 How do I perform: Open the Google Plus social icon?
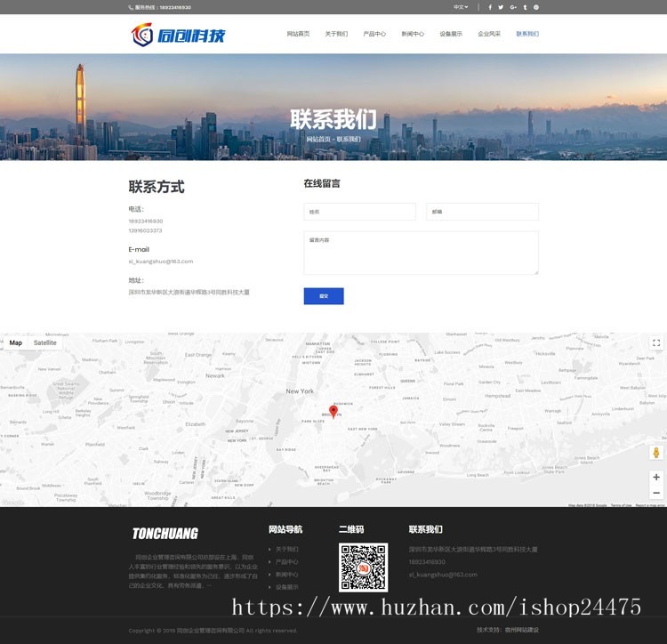click(x=513, y=7)
